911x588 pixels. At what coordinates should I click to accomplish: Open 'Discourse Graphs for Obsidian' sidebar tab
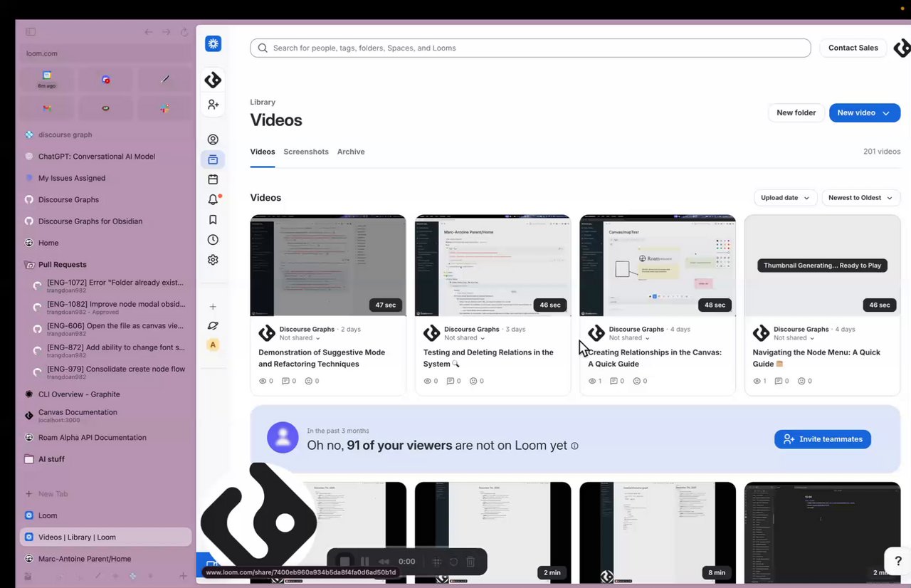tap(105, 221)
